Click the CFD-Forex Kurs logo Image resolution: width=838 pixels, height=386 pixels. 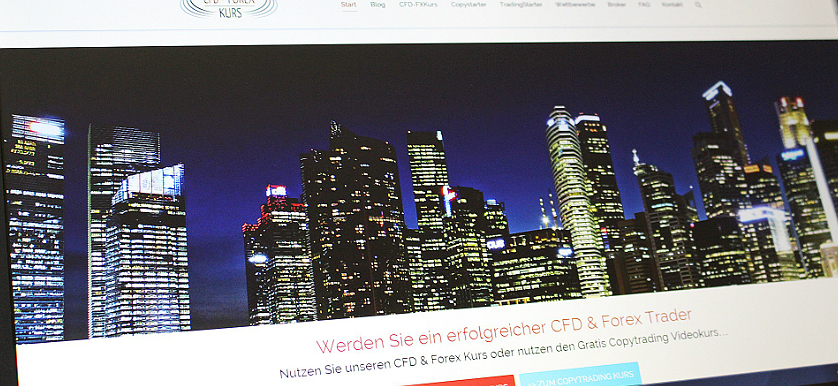pos(229,8)
